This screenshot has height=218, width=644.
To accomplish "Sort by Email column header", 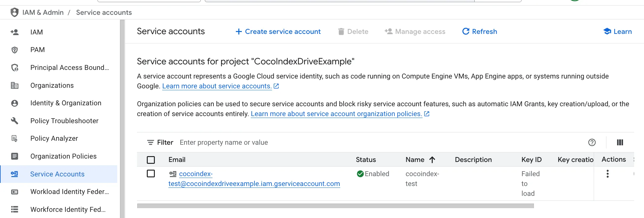I will [x=177, y=159].
